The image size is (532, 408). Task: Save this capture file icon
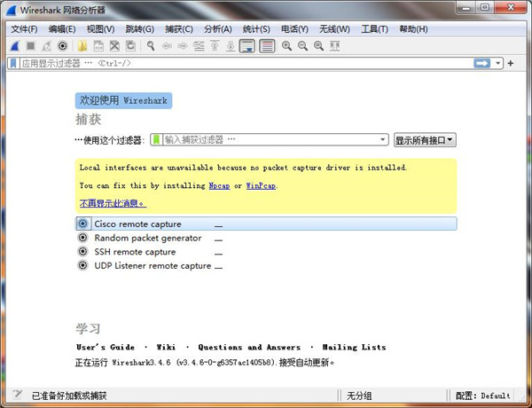tap(98, 46)
